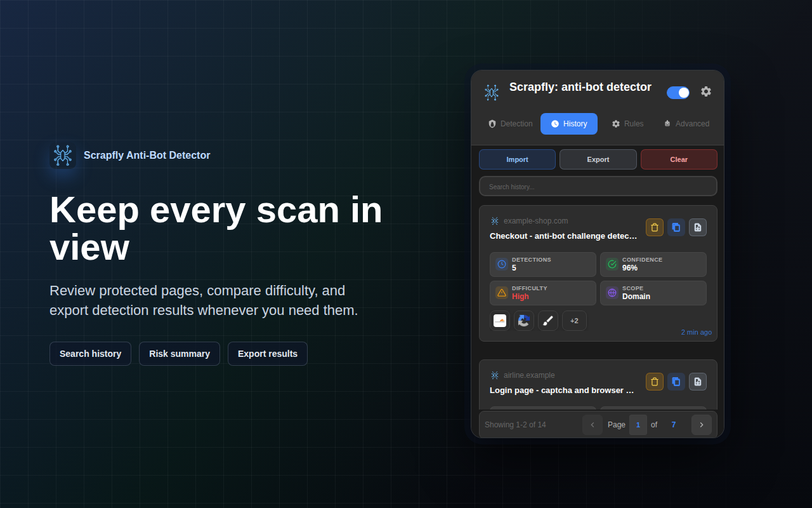
Task: Click the Scrapfly logo on the left banner
Action: click(x=63, y=156)
